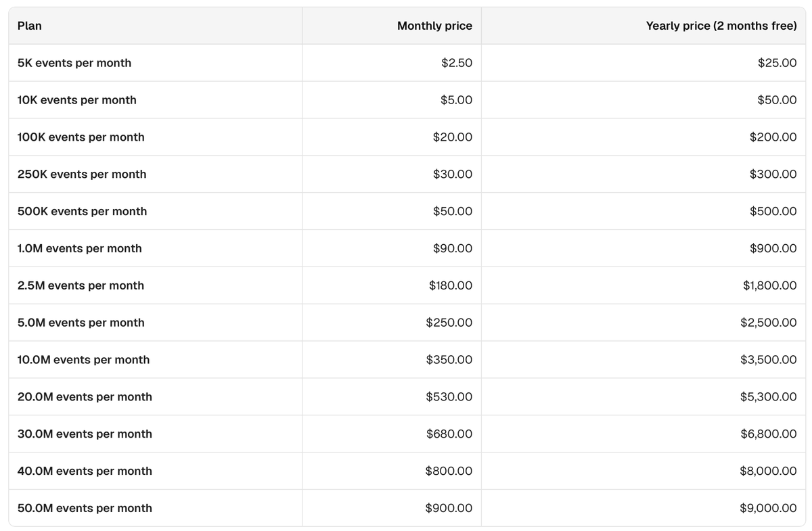
Task: Click the 250K events per month plan
Action: 82,175
